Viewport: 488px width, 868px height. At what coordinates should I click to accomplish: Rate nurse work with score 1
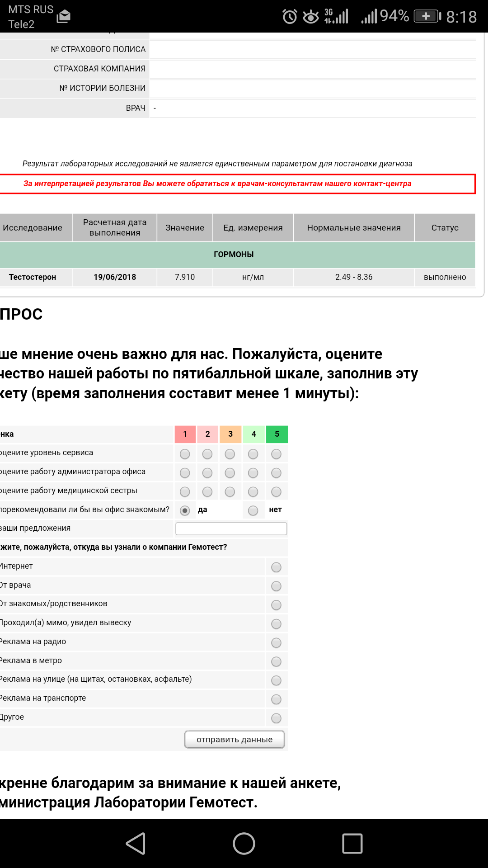185,492
